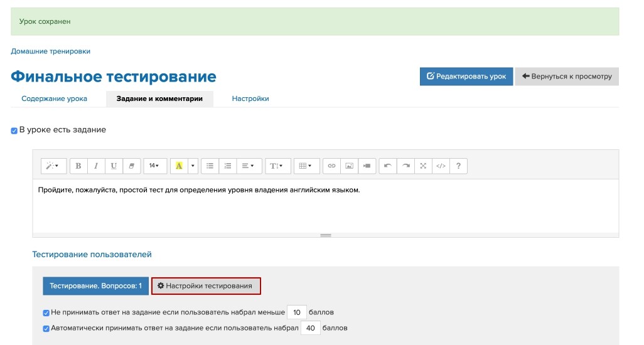The height and width of the screenshot is (345, 644).
Task: Click the minimum score field with 10
Action: 296,312
